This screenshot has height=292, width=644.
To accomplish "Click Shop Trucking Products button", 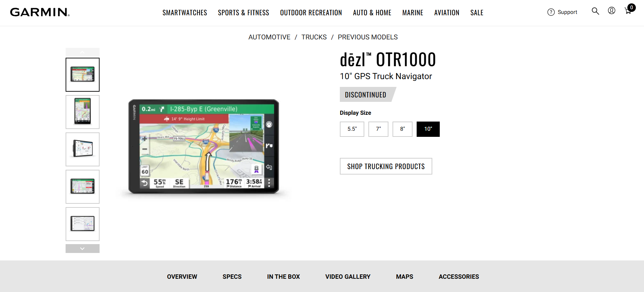I will coord(386,166).
